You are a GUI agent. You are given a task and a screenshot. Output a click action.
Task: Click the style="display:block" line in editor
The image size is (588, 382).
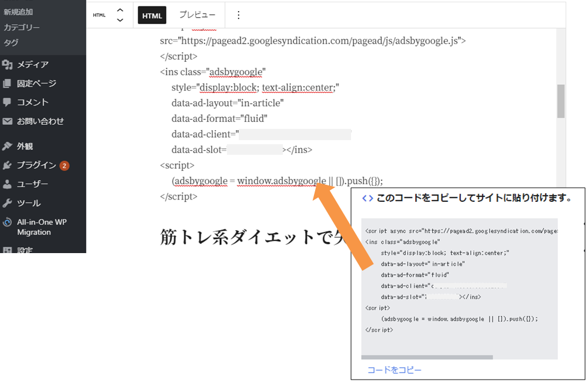coord(255,88)
